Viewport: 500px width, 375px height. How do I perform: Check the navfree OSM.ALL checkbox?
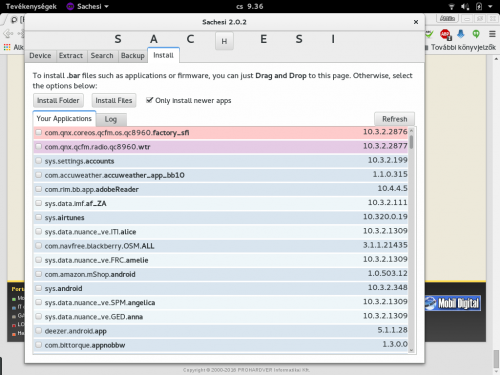pos(39,246)
